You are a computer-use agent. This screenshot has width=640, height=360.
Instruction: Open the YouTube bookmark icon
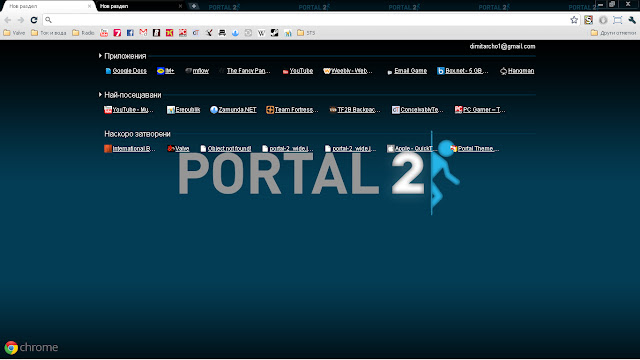(104, 33)
